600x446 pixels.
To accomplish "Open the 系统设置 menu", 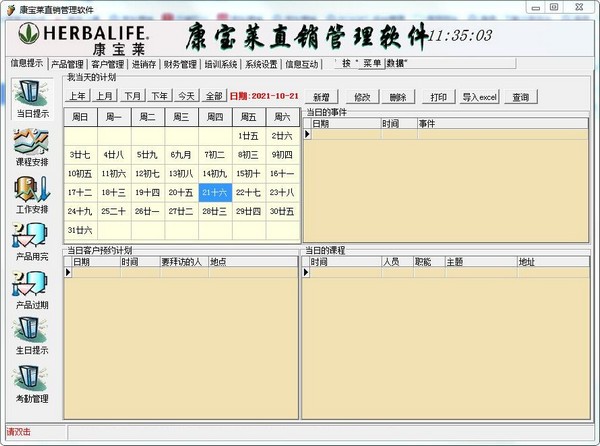I will coord(261,64).
